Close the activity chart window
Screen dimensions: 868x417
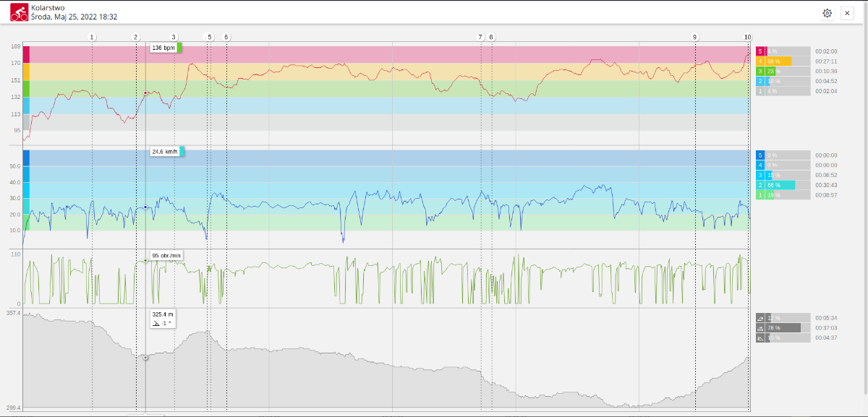coord(847,13)
